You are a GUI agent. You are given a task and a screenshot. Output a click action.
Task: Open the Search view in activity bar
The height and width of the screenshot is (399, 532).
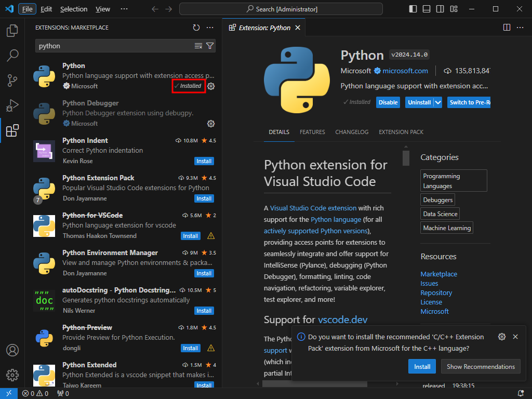(12, 55)
